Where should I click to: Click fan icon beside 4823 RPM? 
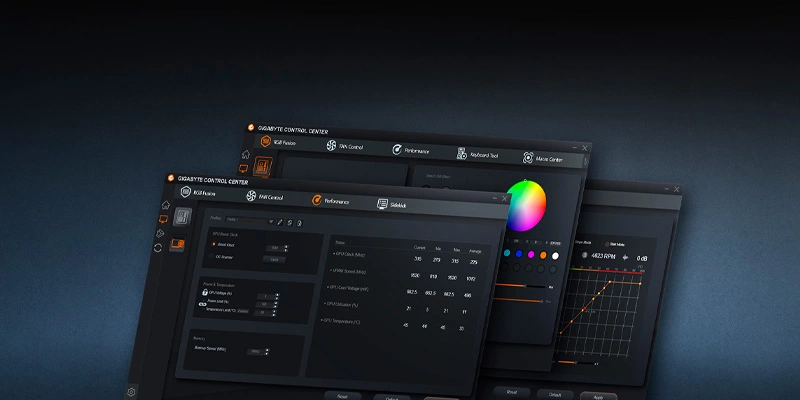click(x=585, y=255)
